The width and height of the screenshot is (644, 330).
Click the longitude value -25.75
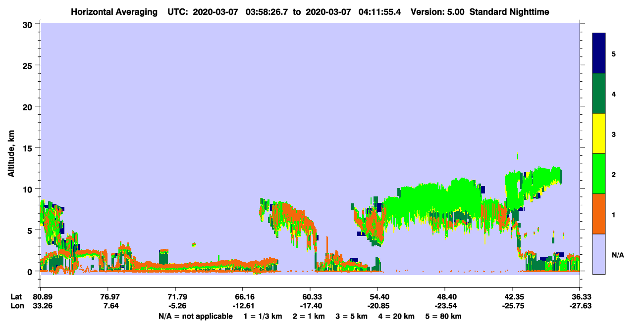click(x=512, y=306)
